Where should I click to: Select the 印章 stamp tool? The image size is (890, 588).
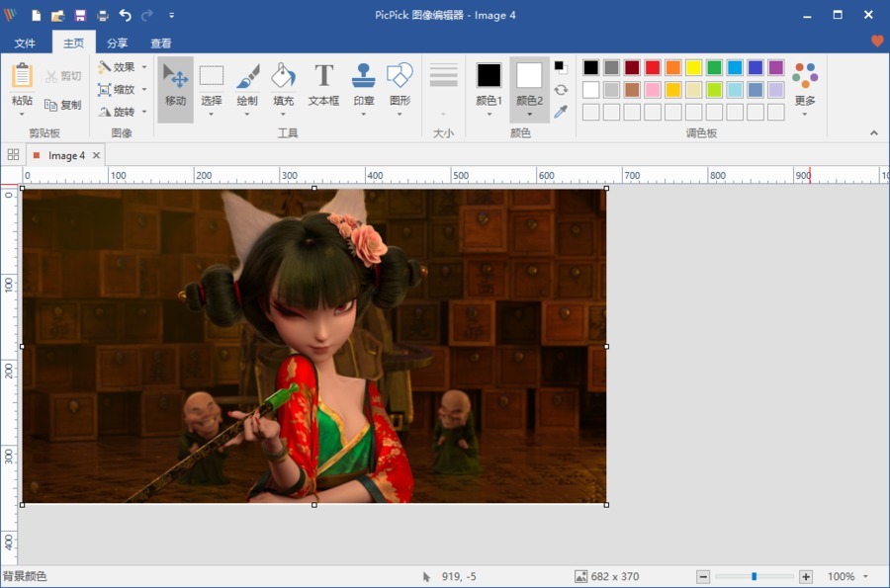363,83
